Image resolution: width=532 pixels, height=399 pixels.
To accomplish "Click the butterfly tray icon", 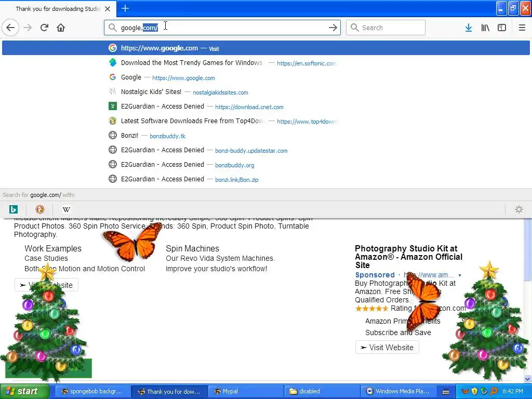I will (x=465, y=392).
